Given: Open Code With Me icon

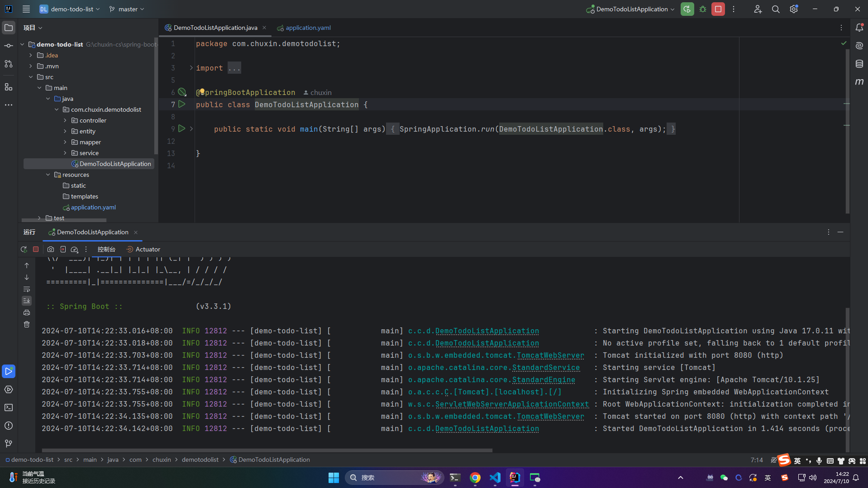Looking at the screenshot, I should tap(758, 9).
